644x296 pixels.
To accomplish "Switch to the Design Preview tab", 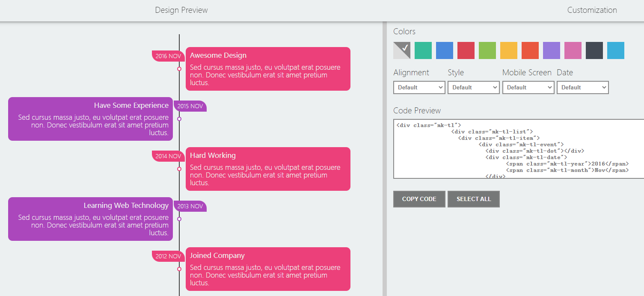I will point(181,10).
